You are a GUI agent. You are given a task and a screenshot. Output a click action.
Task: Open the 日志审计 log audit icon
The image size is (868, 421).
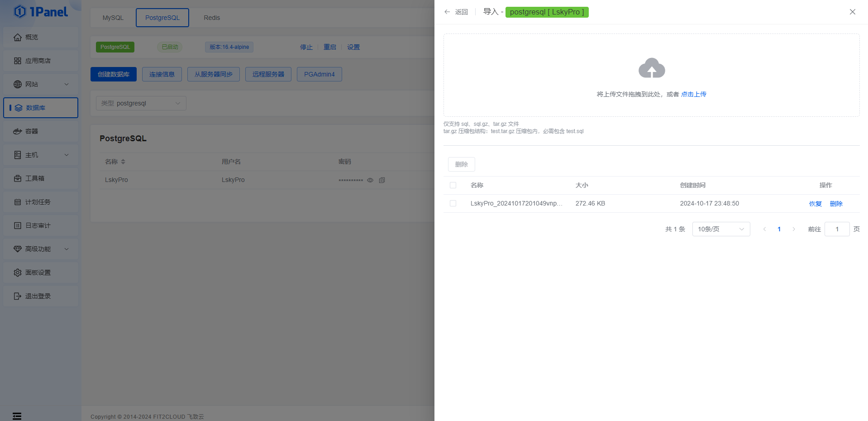click(18, 225)
